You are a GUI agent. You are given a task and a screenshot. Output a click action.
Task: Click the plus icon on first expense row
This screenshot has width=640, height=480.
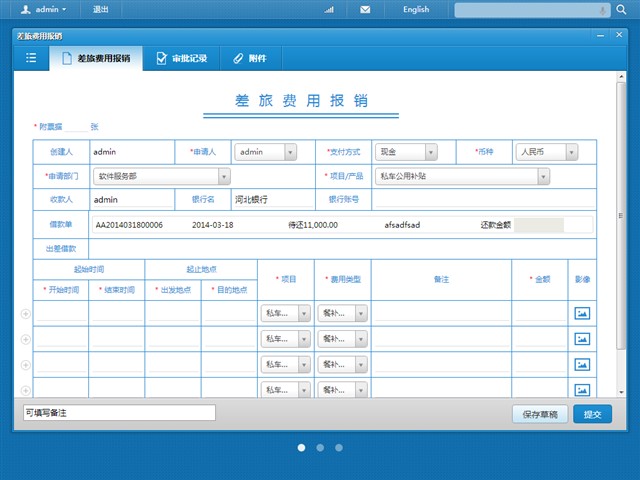coord(26,313)
